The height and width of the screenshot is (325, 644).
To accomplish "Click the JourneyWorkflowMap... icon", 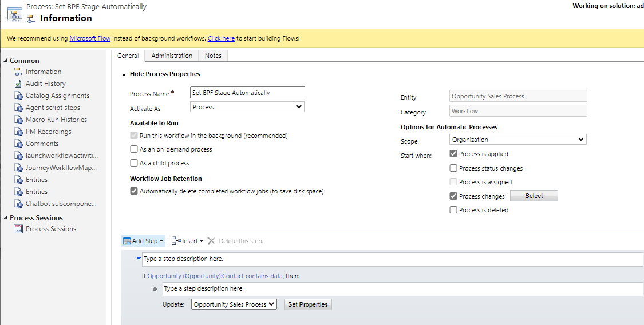I will coord(18,168).
